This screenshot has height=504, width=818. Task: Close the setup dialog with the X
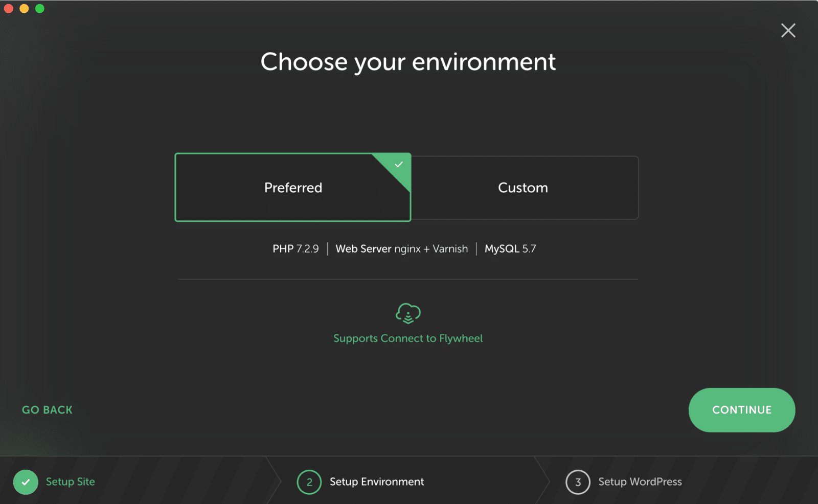[x=788, y=31]
